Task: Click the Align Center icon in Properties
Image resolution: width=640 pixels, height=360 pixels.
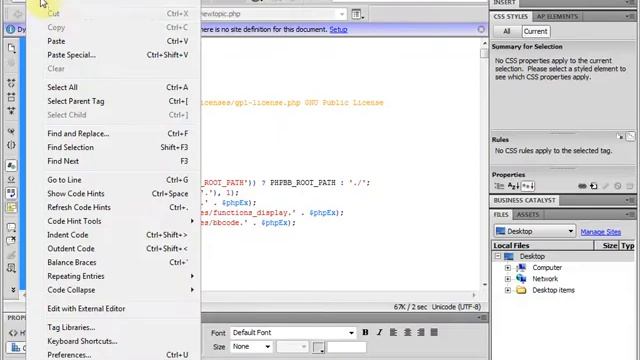Action: (407, 333)
